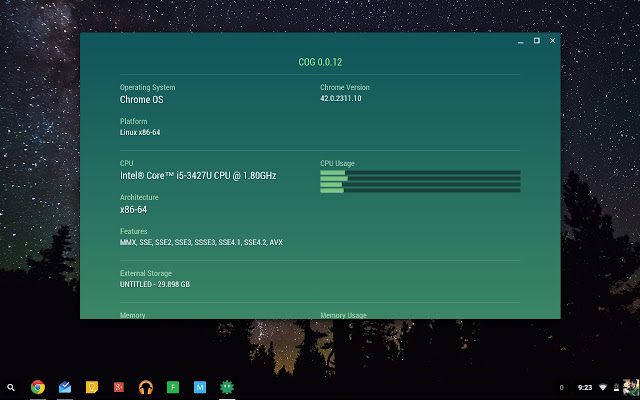640x400 pixels.
Task: Open the user avatar in system tray
Action: click(625, 387)
